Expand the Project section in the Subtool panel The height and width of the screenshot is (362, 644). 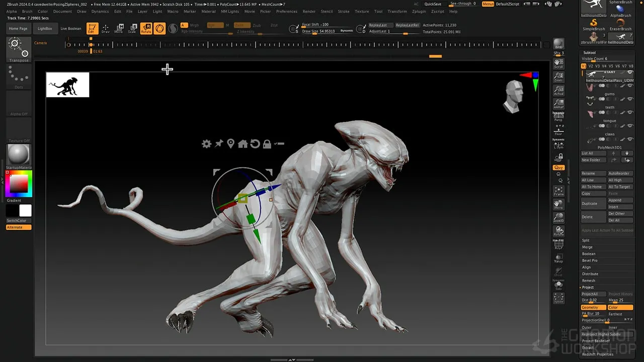pos(588,287)
